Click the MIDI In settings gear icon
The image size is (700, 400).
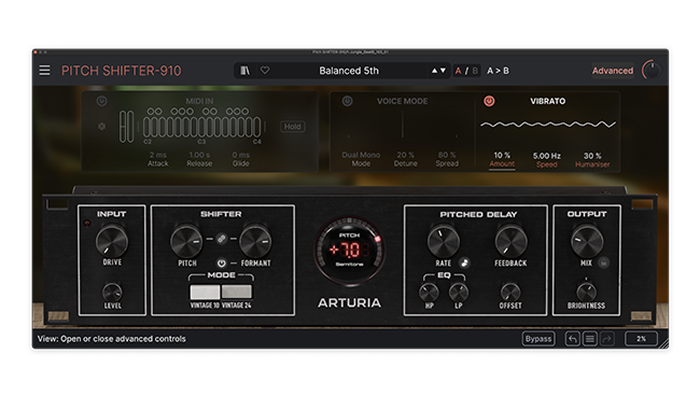(x=101, y=126)
